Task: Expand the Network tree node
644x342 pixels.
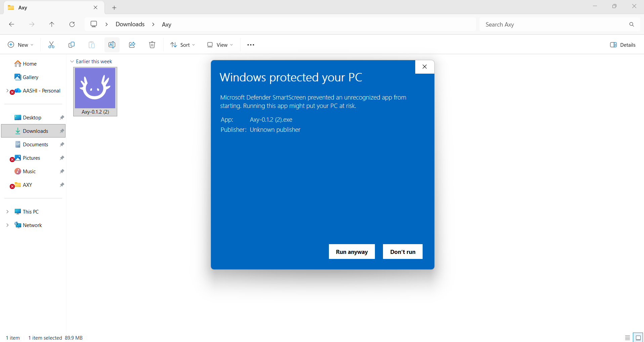Action: coord(7,225)
